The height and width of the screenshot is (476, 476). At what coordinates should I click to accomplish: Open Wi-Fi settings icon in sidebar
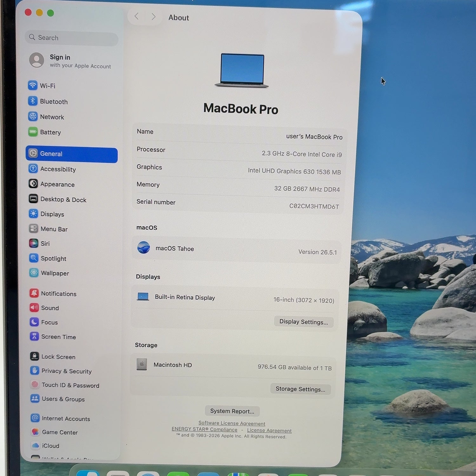pyautogui.click(x=33, y=85)
